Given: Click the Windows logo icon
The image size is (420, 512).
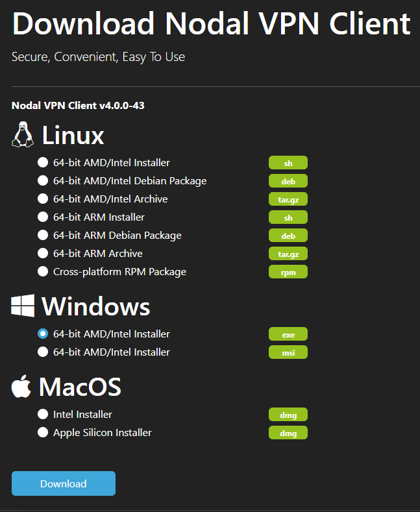Looking at the screenshot, I should click(x=23, y=306).
